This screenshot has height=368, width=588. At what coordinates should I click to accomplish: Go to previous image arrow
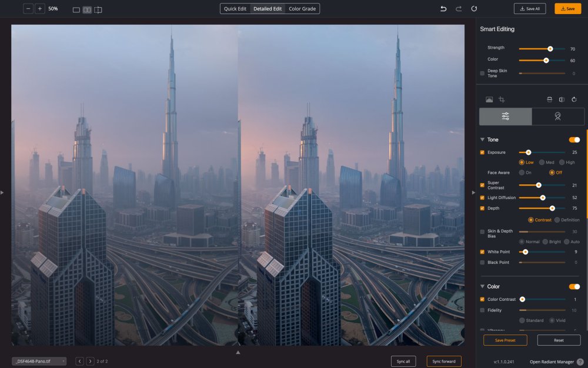(x=79, y=362)
